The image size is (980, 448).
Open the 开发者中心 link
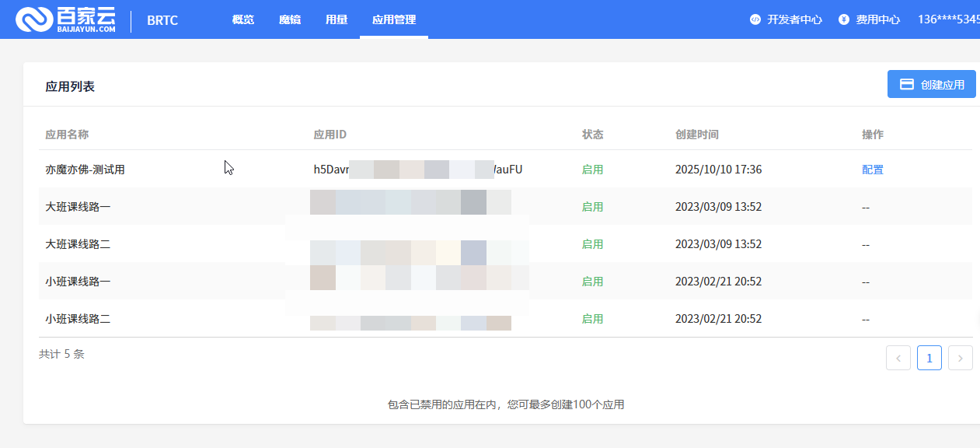tap(793, 20)
